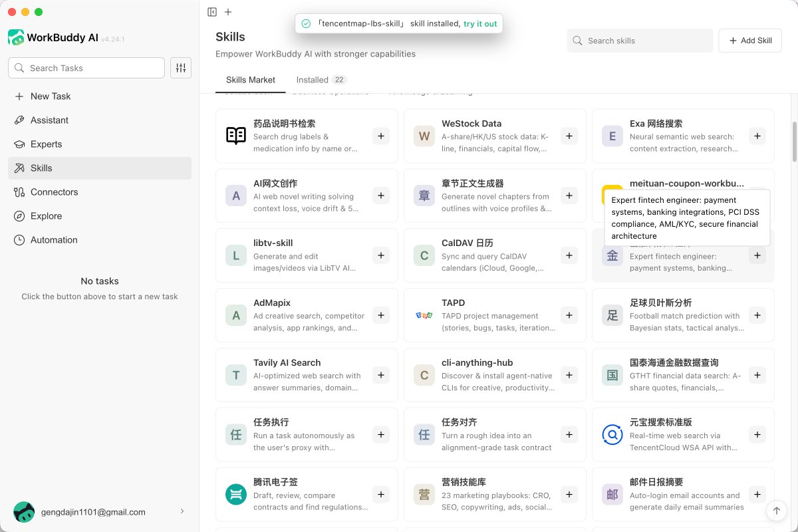Screen dimensions: 798x532
Task: Add the 足球贝叶斯分析 skill
Action: (x=757, y=315)
